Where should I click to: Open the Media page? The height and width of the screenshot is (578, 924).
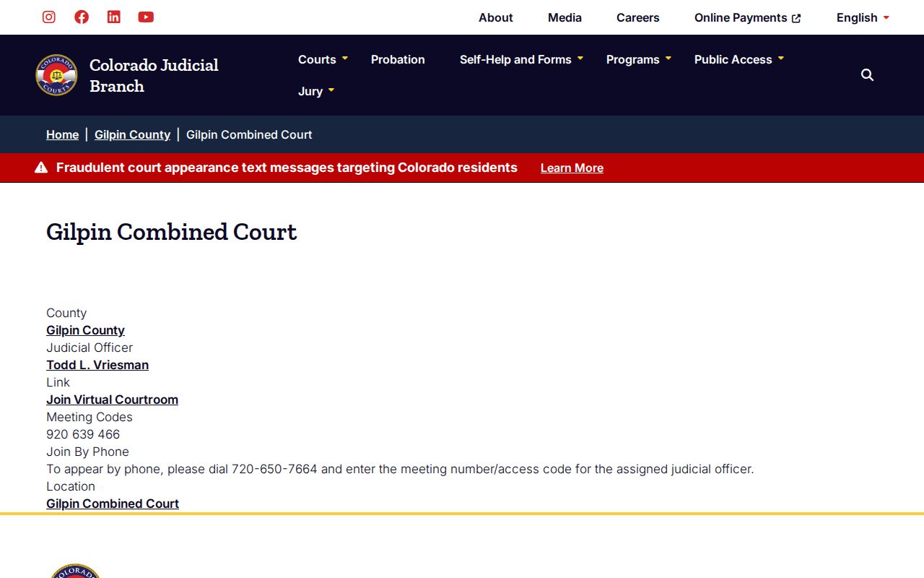tap(565, 17)
